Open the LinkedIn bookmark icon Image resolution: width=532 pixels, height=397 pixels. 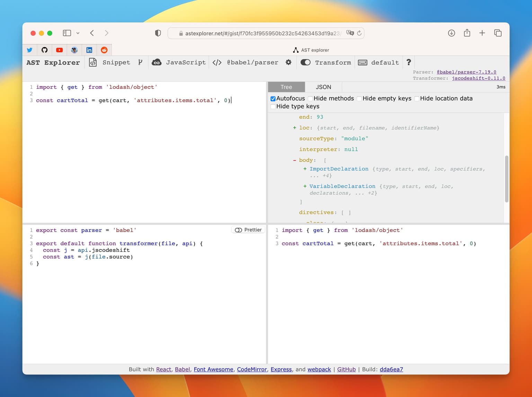[89, 50]
